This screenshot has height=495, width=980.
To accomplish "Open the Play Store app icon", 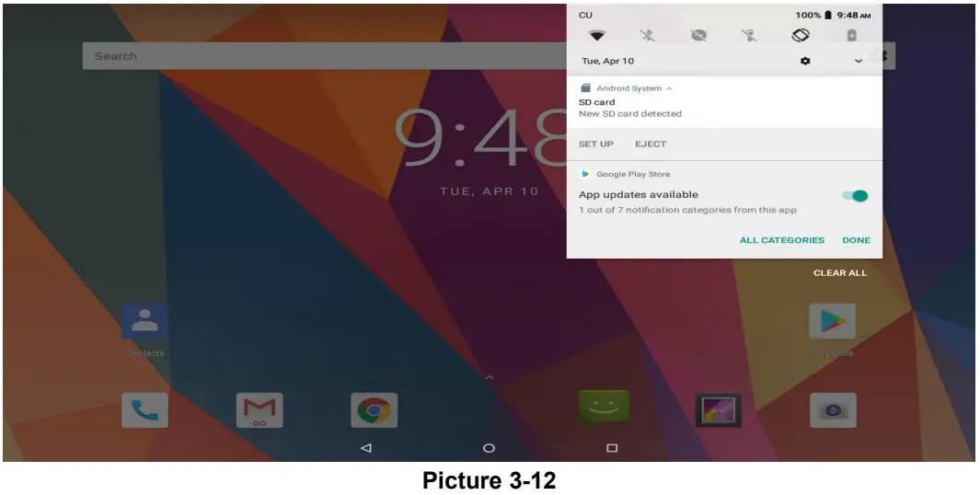I will [832, 321].
